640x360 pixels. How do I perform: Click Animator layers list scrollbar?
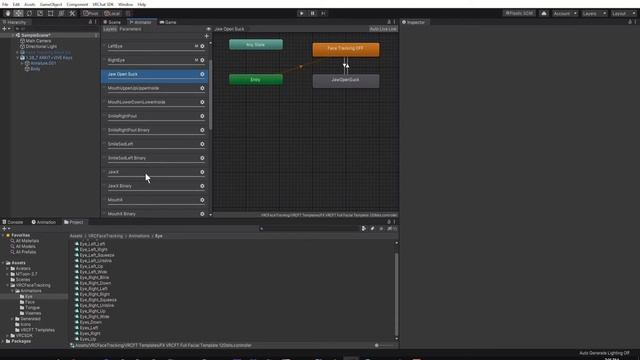click(x=211, y=95)
